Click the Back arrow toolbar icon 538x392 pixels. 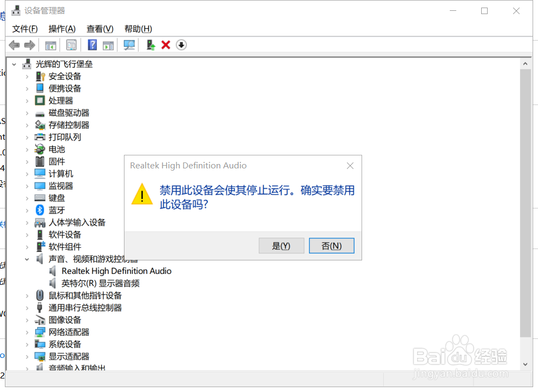(14, 45)
